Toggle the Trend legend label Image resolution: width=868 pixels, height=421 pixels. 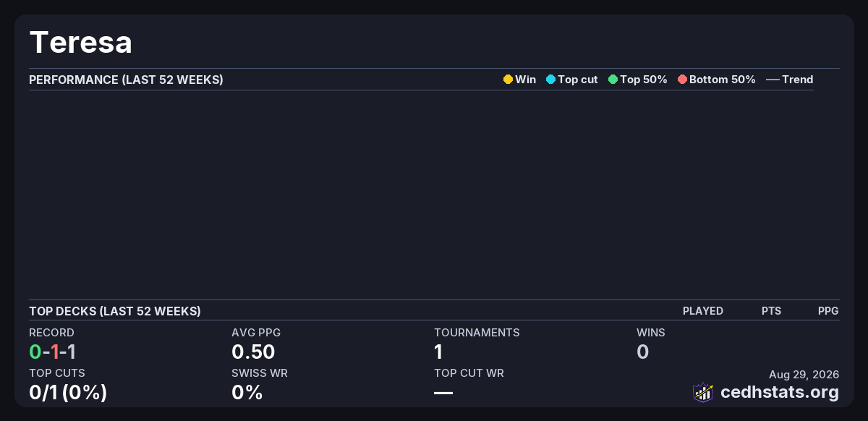click(798, 80)
